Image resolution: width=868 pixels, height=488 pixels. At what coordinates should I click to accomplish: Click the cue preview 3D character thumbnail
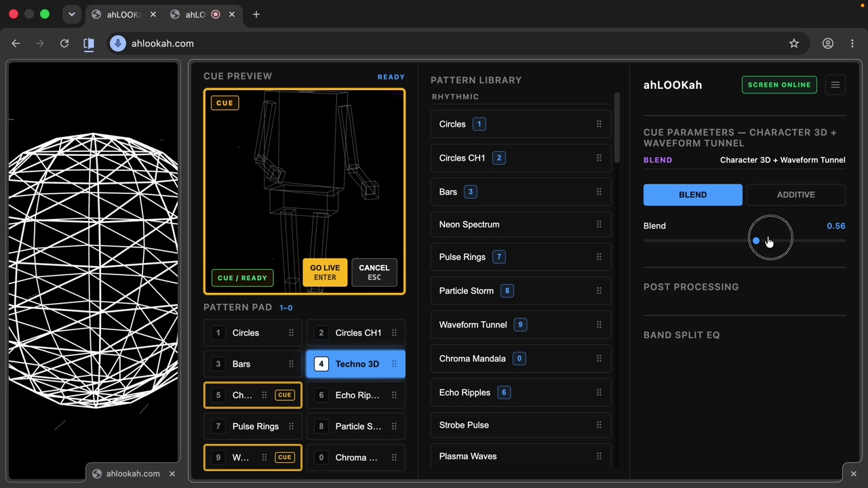pyautogui.click(x=304, y=192)
